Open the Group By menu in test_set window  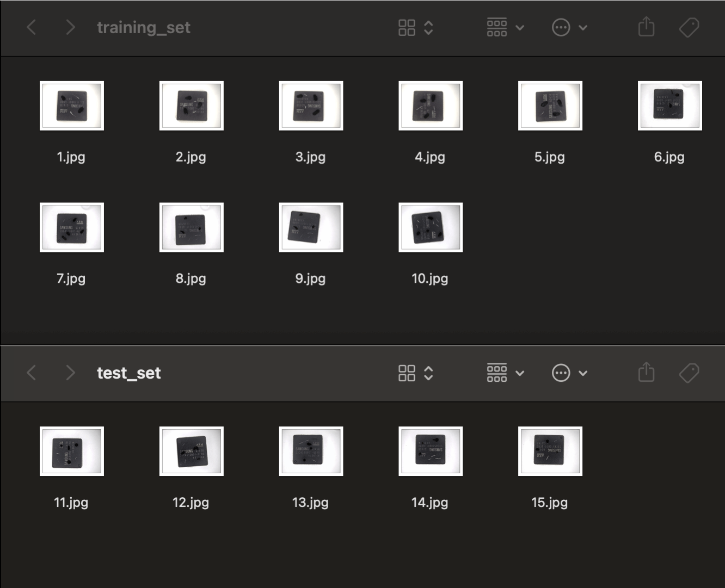click(505, 373)
